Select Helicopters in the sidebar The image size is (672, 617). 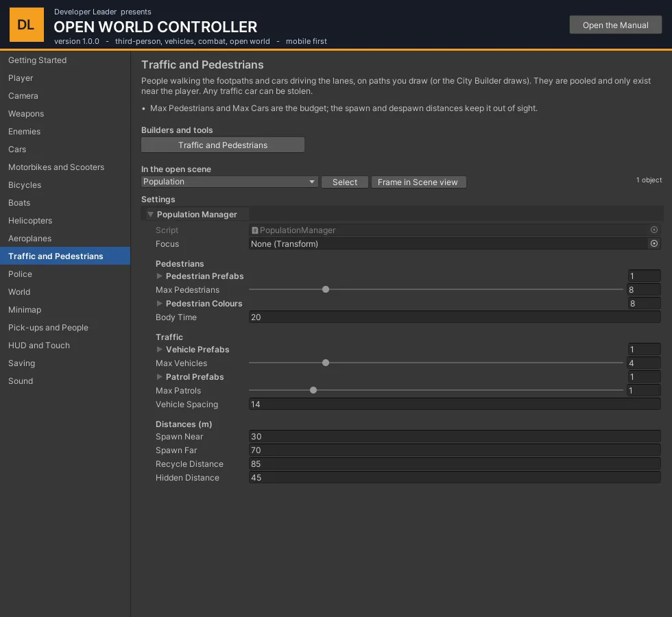click(65, 221)
